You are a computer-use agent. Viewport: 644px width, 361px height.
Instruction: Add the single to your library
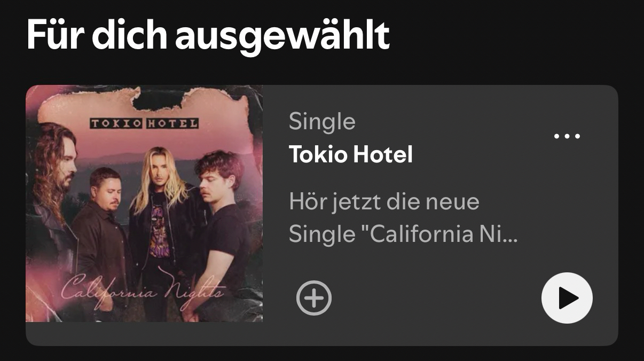click(314, 298)
